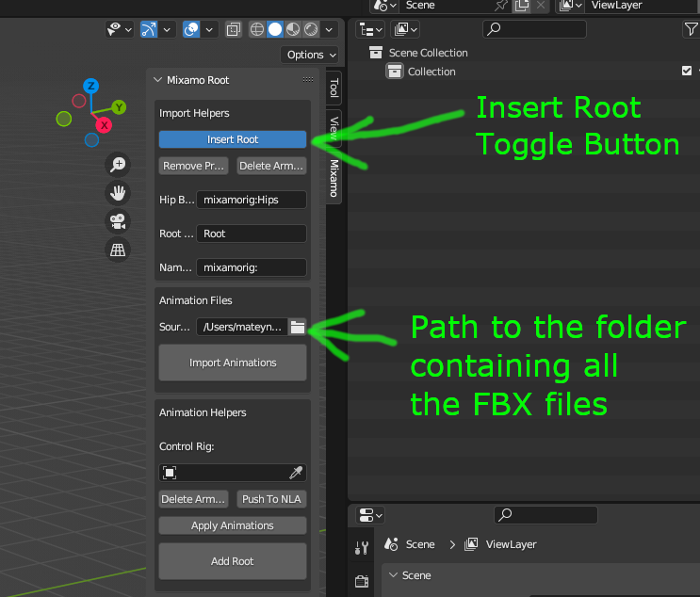Click the Z axis on navigation gizmo

coord(91,86)
